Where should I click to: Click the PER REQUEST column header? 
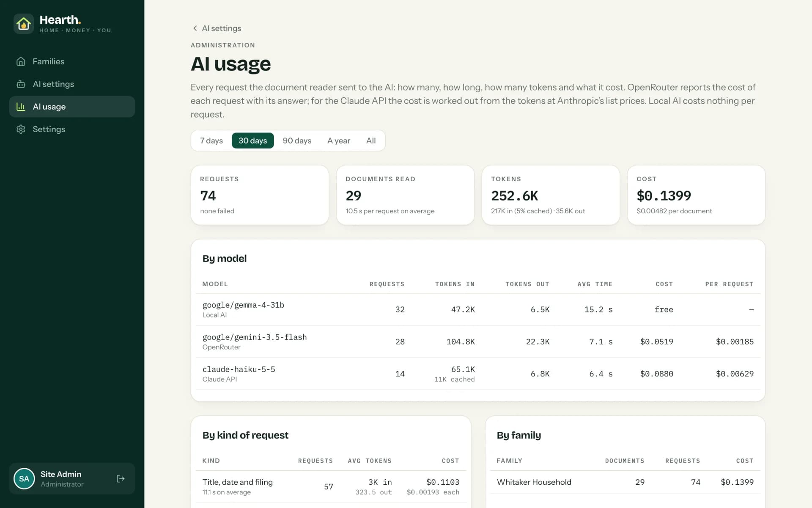[x=729, y=284]
